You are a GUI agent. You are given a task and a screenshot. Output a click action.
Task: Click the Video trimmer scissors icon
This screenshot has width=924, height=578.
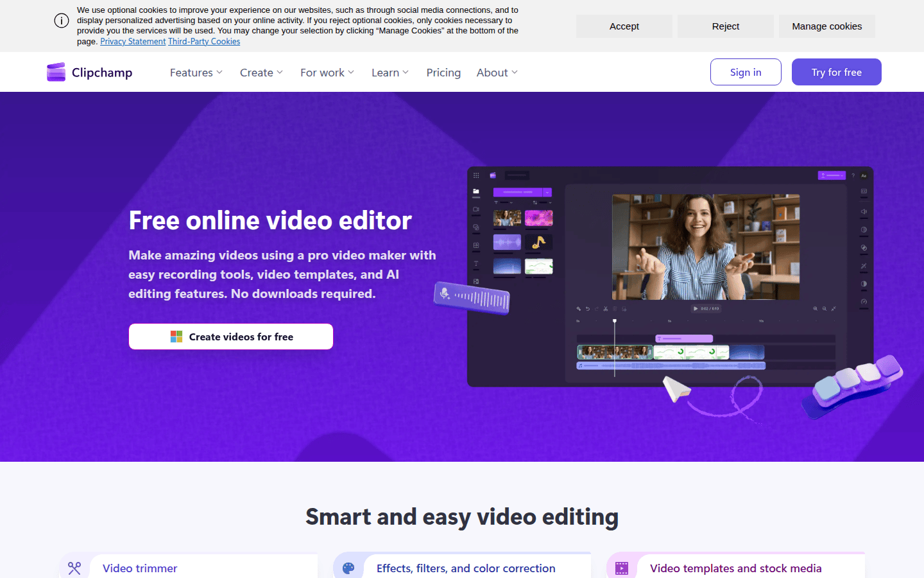point(74,568)
